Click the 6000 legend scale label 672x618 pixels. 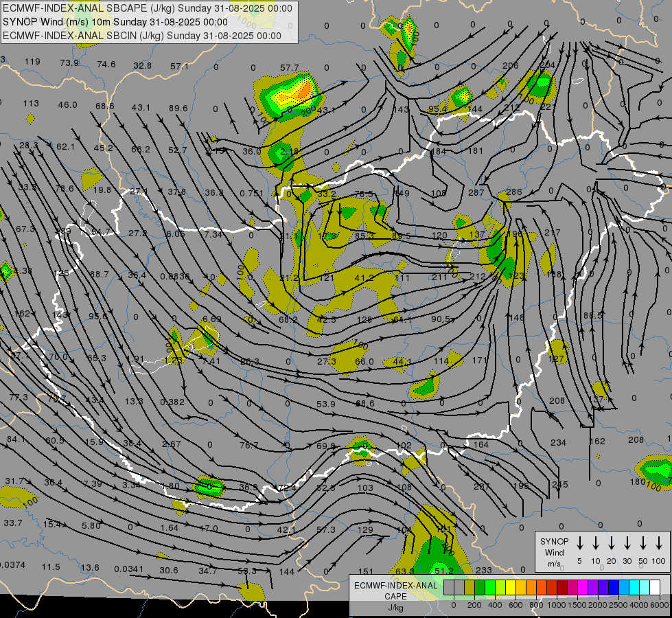coord(659,605)
